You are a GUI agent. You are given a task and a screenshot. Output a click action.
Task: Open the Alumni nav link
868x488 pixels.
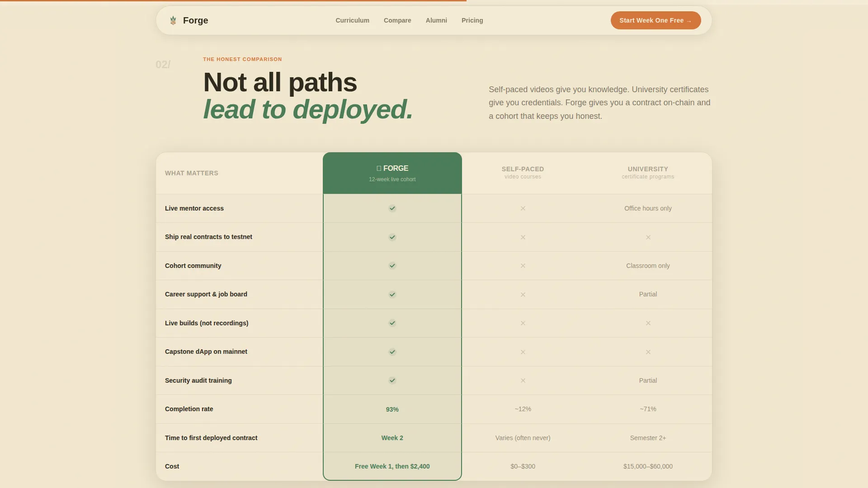click(x=436, y=20)
